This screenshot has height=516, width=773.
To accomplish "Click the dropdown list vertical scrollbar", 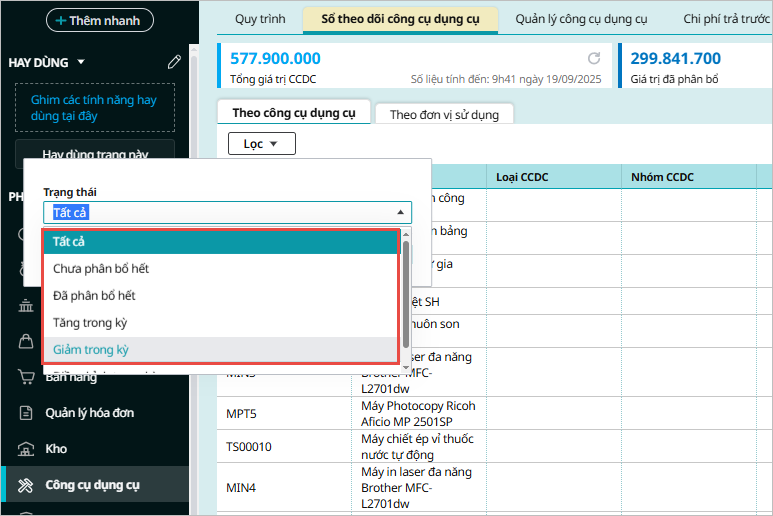I will coord(405,295).
